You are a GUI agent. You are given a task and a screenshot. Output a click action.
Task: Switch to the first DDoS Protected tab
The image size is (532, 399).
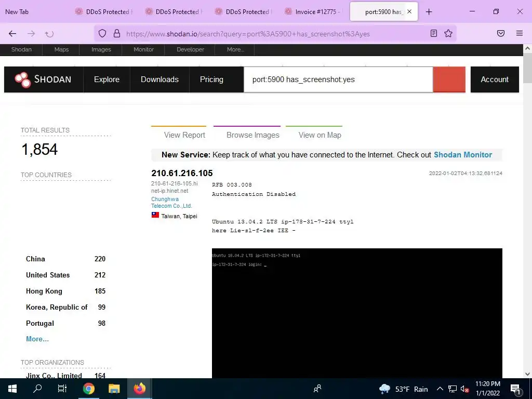click(103, 11)
